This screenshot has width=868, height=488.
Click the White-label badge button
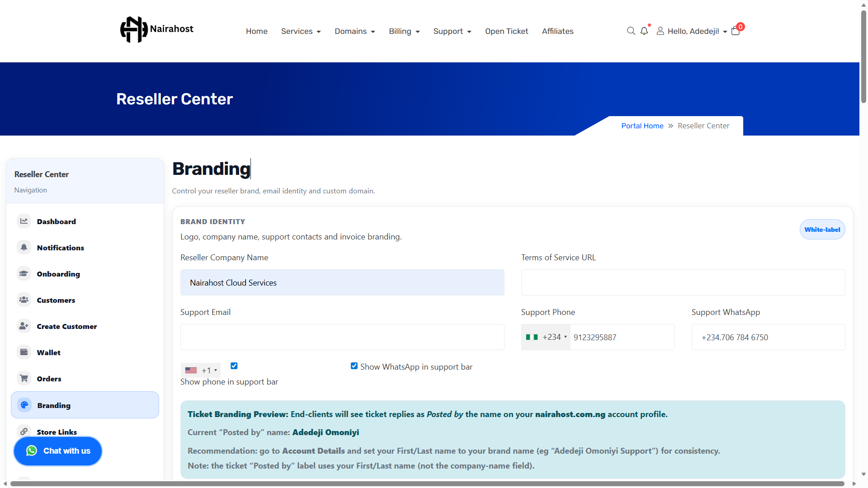pos(822,230)
